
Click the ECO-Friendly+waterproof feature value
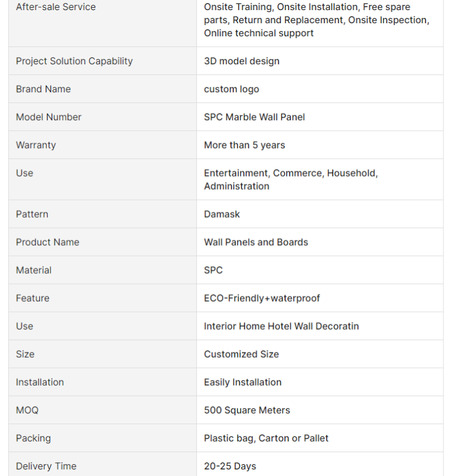coord(262,298)
